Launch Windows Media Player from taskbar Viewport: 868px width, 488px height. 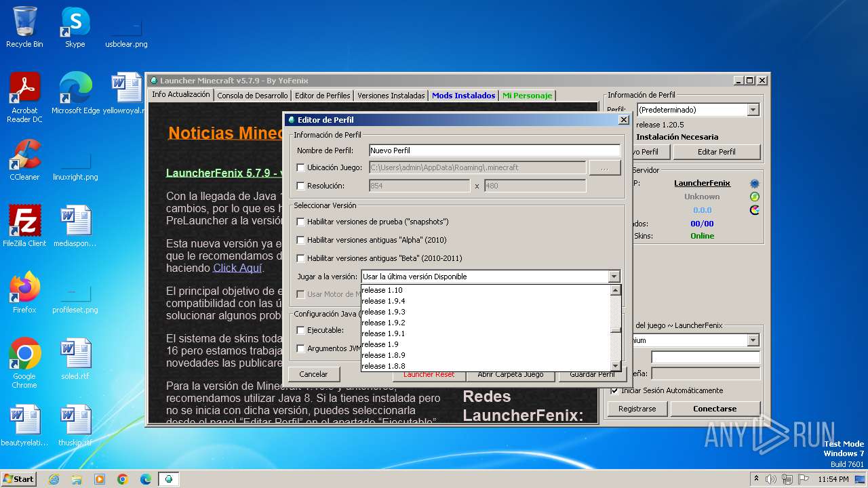[100, 479]
